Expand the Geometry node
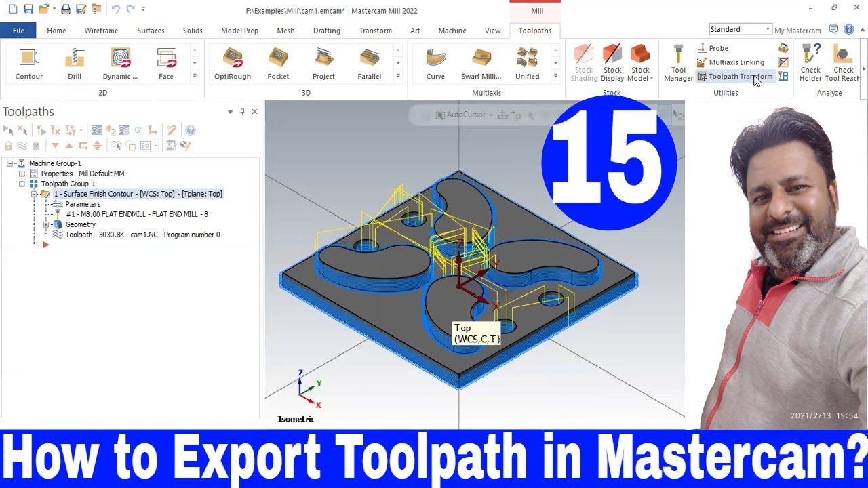Screen dimensions: 868x488 pos(46,224)
